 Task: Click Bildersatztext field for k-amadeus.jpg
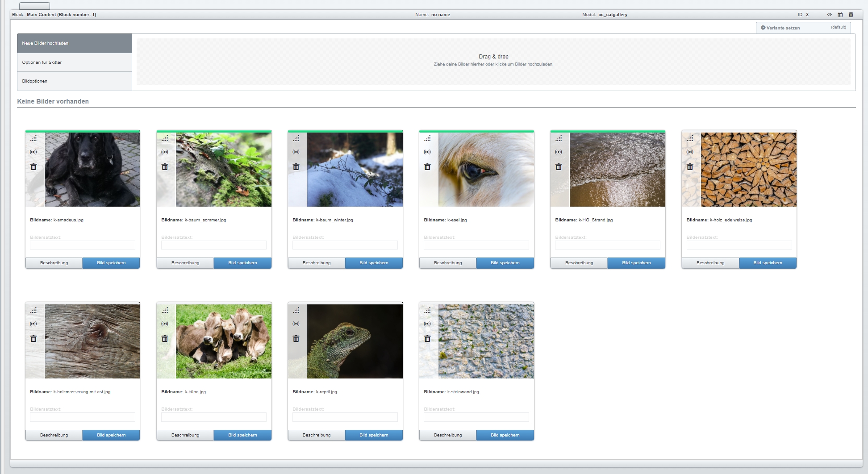coord(83,245)
